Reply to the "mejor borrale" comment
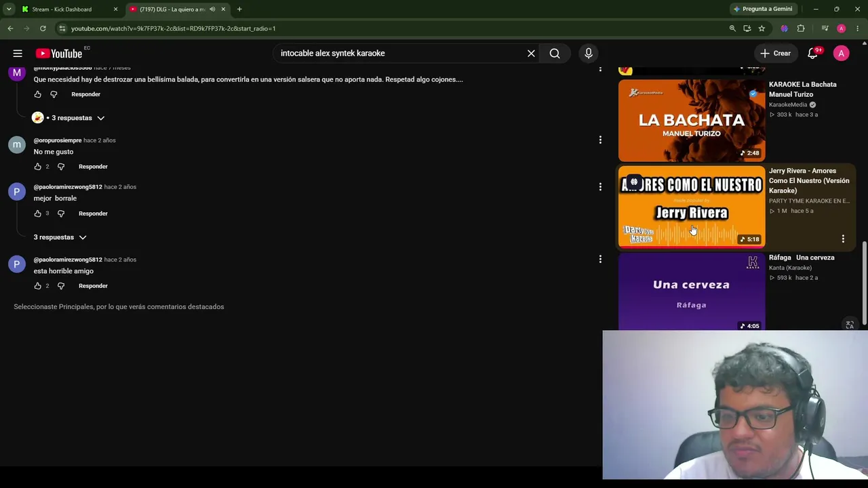The width and height of the screenshot is (868, 488). pyautogui.click(x=93, y=213)
